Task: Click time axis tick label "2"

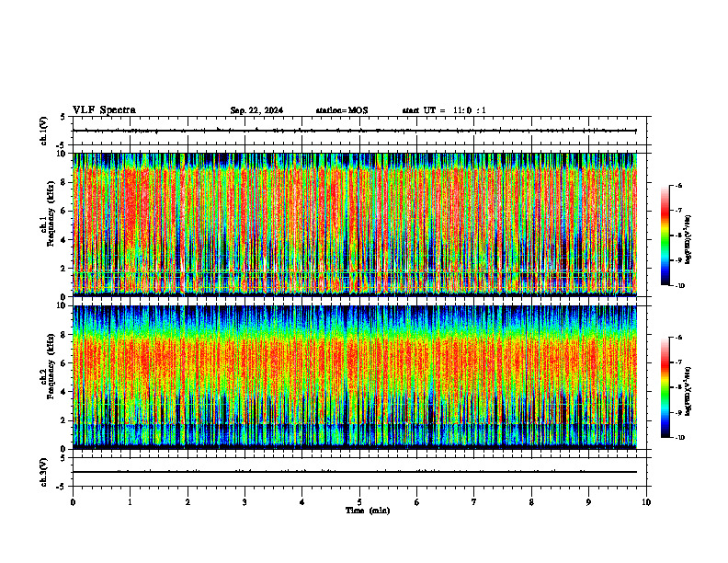Action: (188, 502)
